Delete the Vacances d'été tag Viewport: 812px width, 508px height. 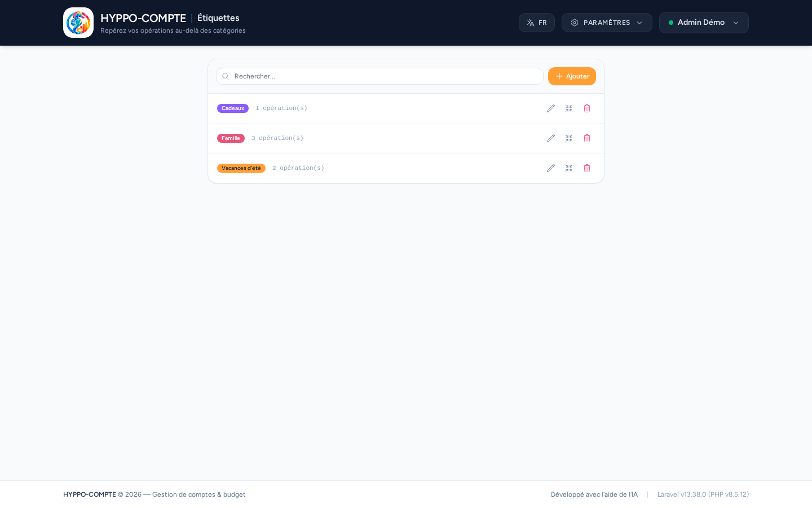click(587, 168)
